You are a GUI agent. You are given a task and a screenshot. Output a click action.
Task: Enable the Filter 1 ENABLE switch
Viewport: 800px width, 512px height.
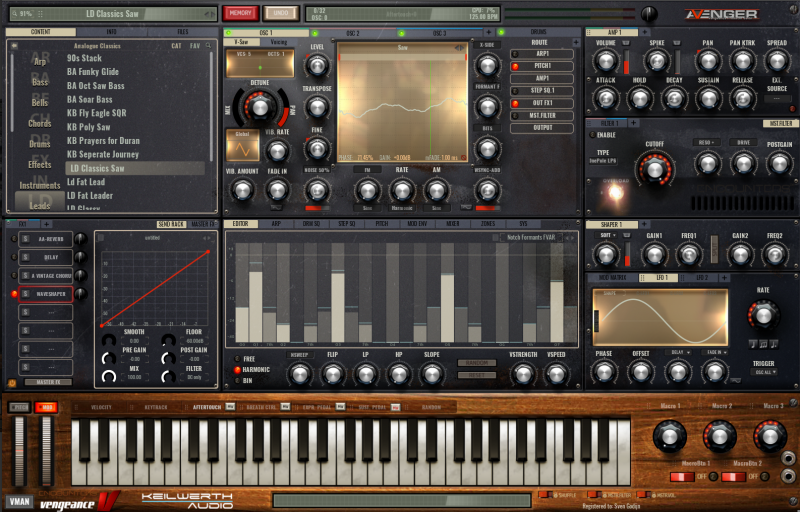pyautogui.click(x=592, y=135)
